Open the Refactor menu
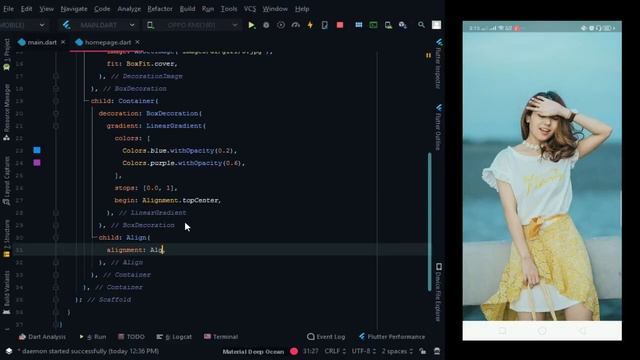 coord(160,9)
